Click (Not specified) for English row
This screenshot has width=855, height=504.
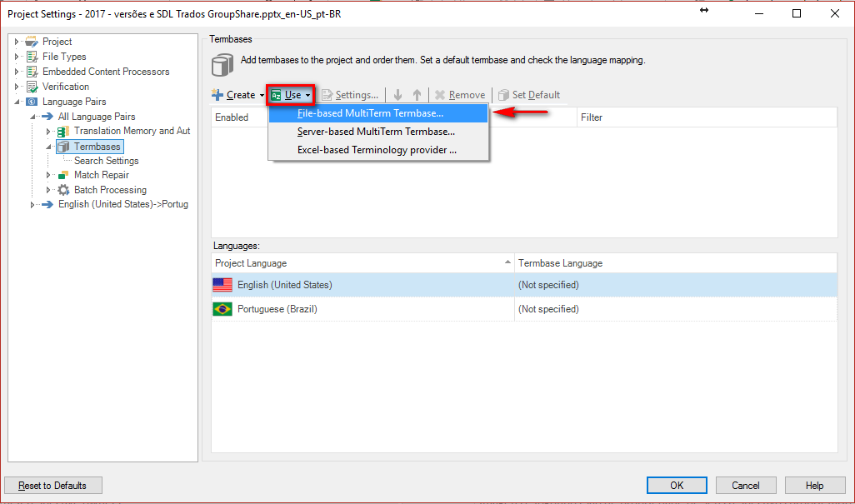pos(548,285)
